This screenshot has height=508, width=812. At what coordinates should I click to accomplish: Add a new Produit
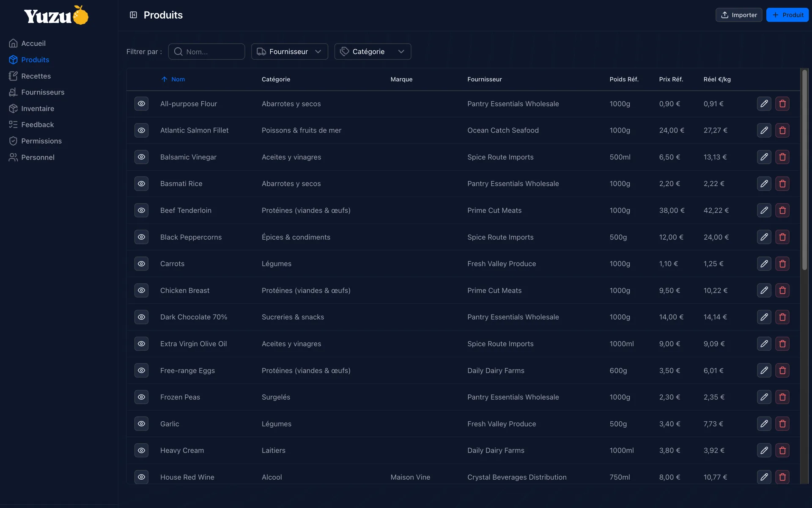coord(787,15)
